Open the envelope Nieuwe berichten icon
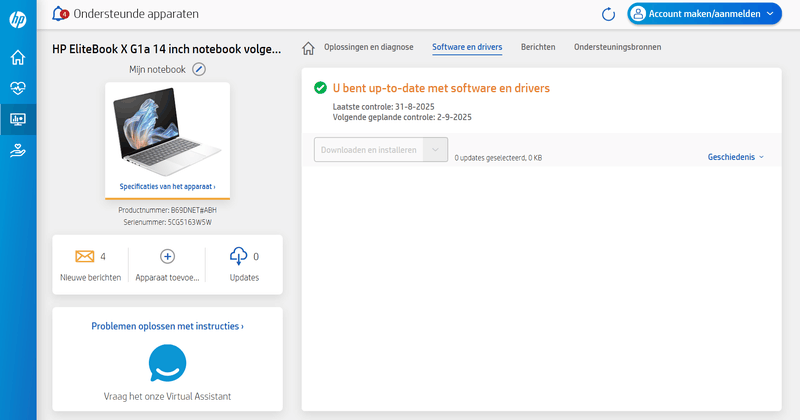The height and width of the screenshot is (420, 800). tap(85, 256)
